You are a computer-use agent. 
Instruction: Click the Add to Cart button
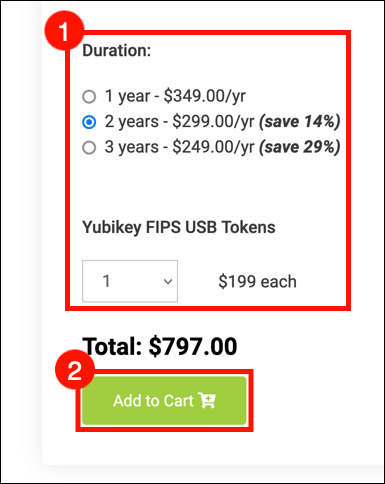[x=164, y=401]
